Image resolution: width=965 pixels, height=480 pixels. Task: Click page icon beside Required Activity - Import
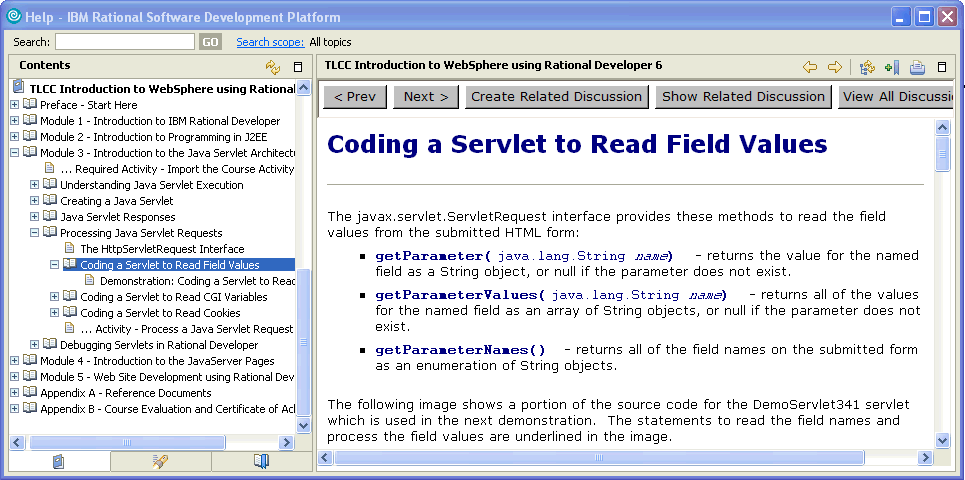[50, 169]
